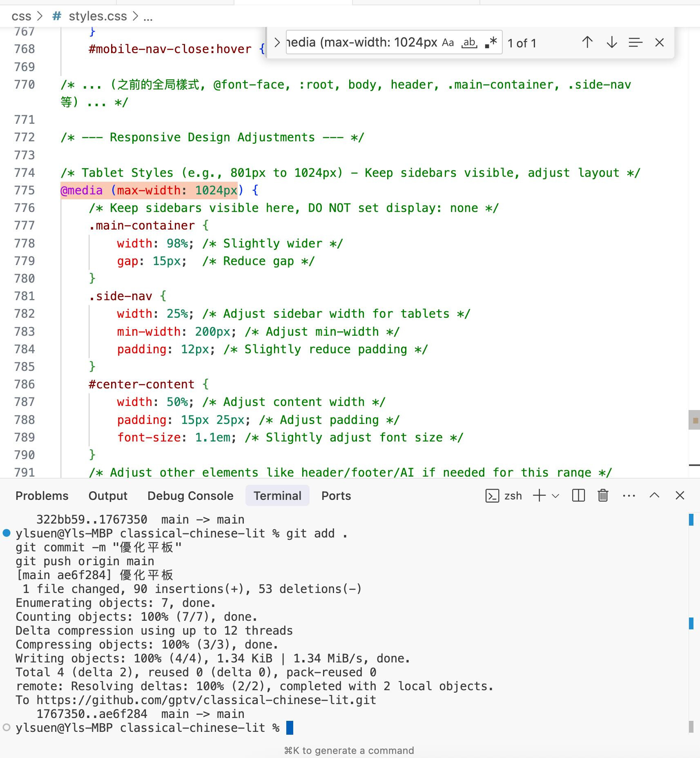Open breadcrumb symbol list ellipsis
The width and height of the screenshot is (700, 758).
tap(148, 16)
